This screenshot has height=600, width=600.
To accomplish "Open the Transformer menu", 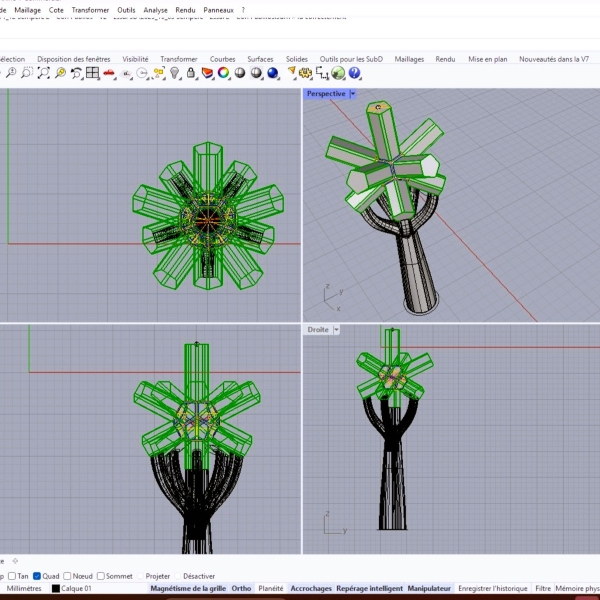I will (x=90, y=10).
